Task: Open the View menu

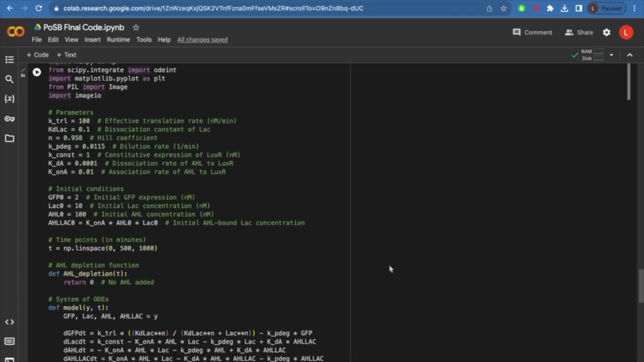Action: [71, 40]
